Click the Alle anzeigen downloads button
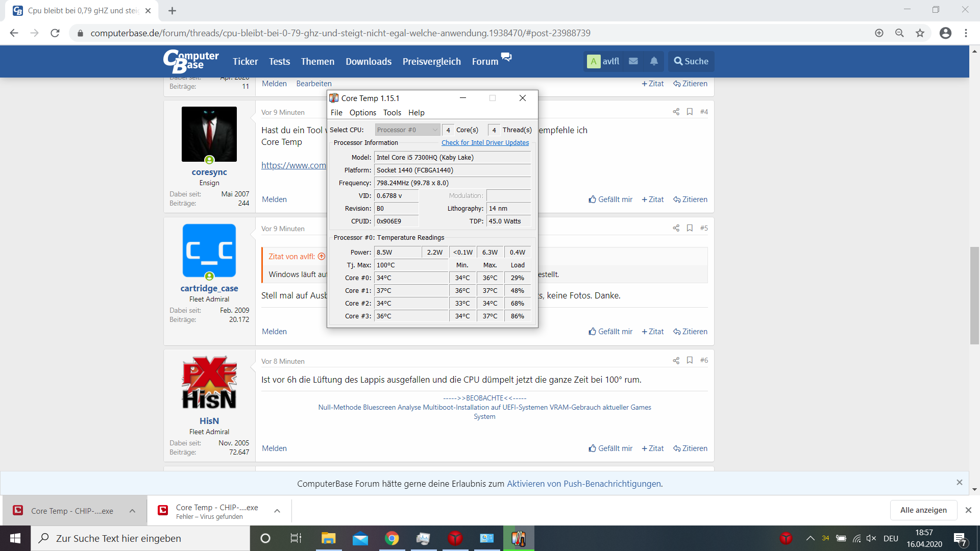 point(923,510)
